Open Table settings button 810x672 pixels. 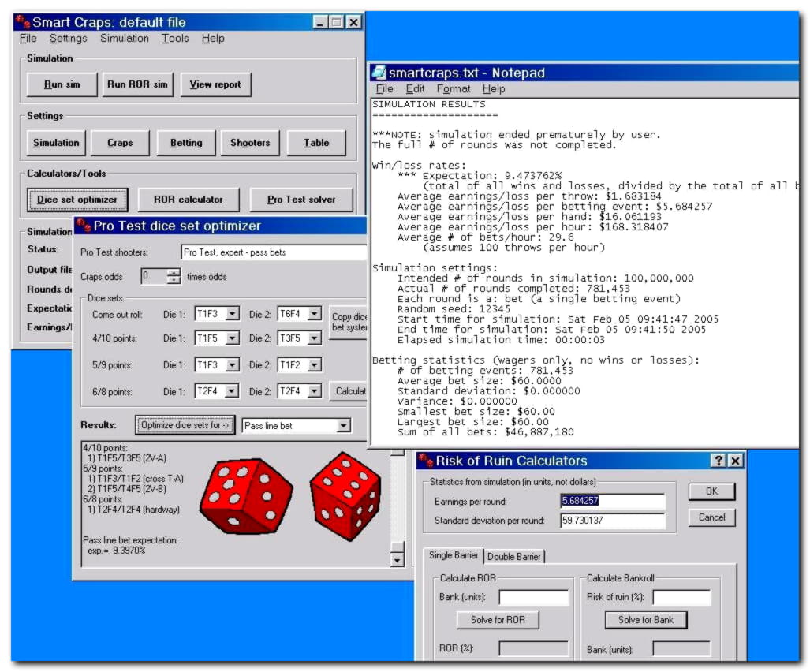tap(316, 143)
